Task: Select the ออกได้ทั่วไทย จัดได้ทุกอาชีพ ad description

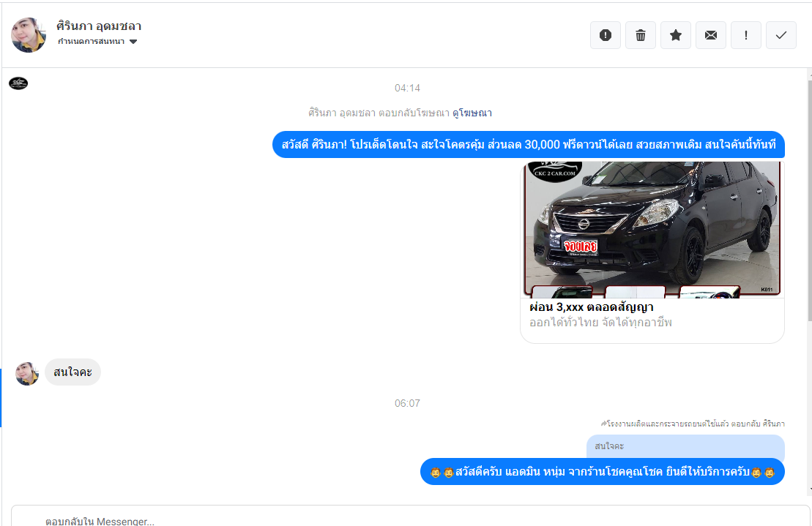Action: pos(600,323)
